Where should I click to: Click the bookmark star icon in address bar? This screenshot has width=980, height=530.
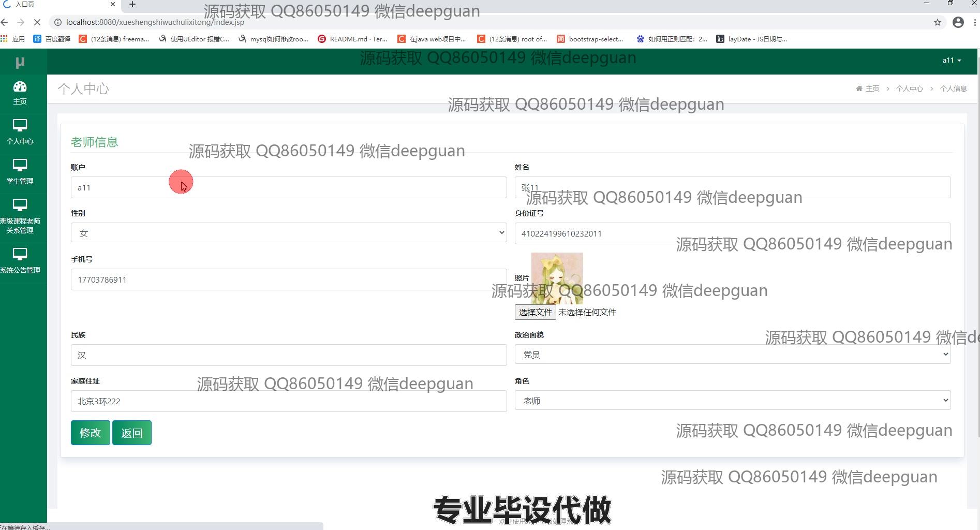click(937, 22)
